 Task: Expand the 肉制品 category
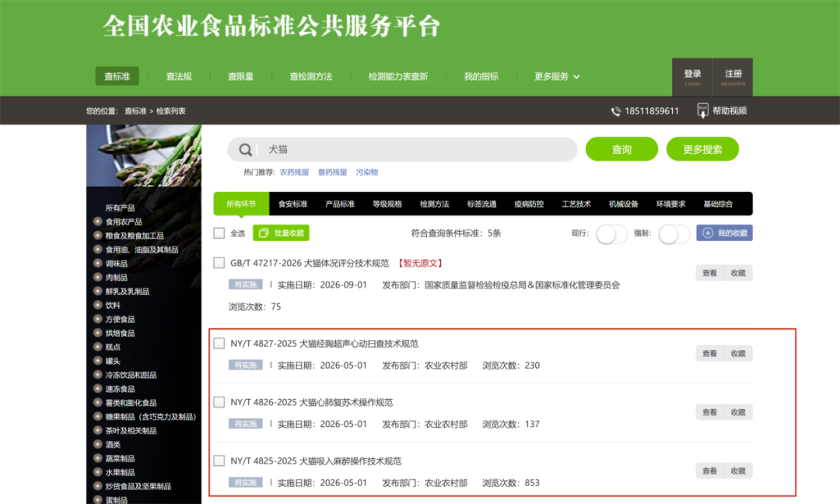[x=98, y=277]
